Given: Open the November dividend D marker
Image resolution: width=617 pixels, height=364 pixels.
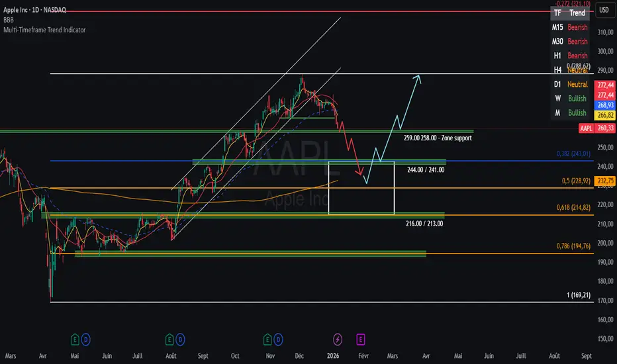Looking at the screenshot, I should (278, 340).
